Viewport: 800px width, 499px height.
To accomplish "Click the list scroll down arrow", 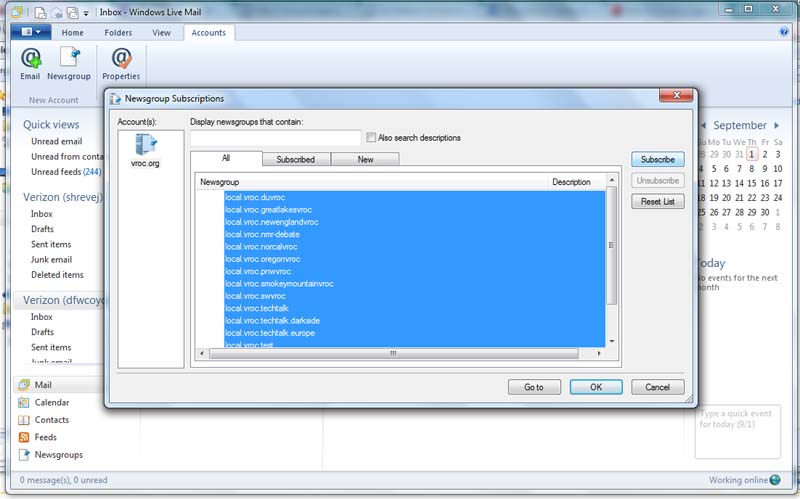I will pos(612,341).
